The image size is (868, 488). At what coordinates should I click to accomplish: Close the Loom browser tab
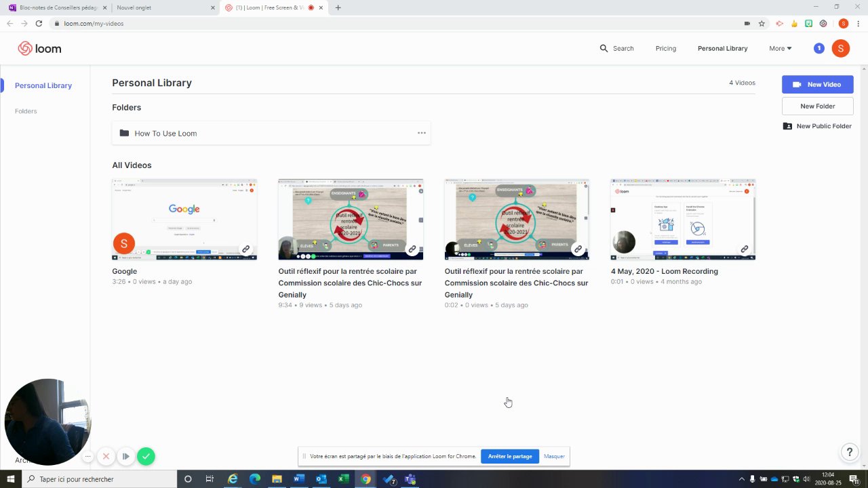(321, 8)
